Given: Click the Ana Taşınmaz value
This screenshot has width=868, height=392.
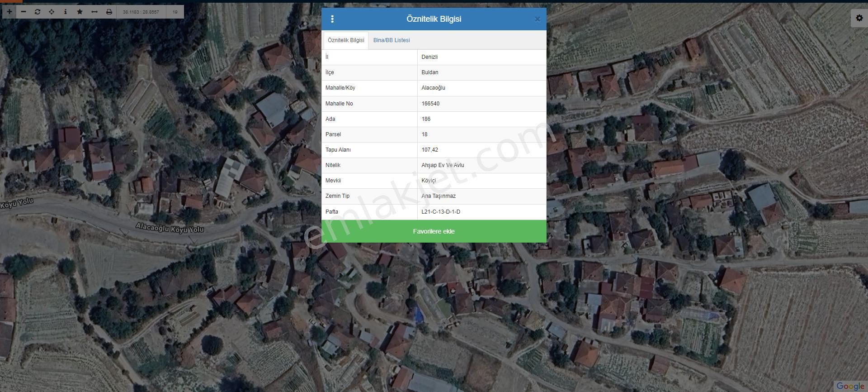Looking at the screenshot, I should [439, 196].
